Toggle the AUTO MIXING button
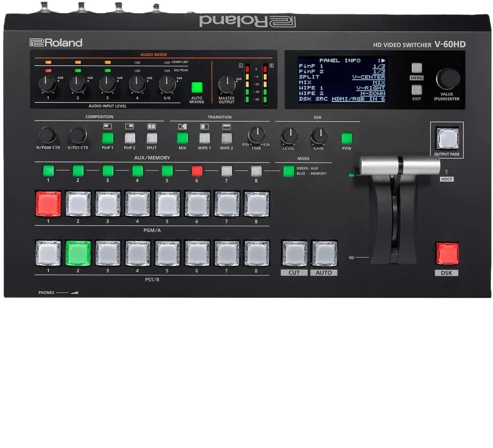Viewport: 493px width, 448px height. [x=197, y=87]
